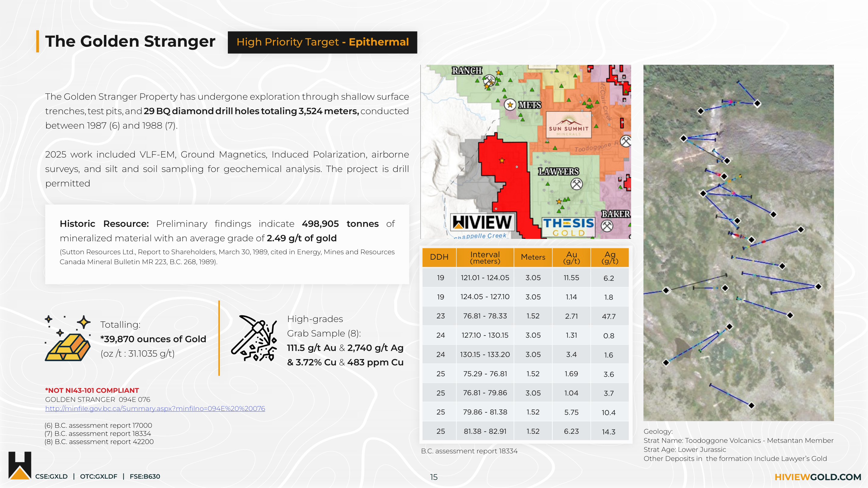The width and height of the screenshot is (868, 488).
Task: Select the interval cell 130.15 - 133.20
Action: pyautogui.click(x=485, y=354)
